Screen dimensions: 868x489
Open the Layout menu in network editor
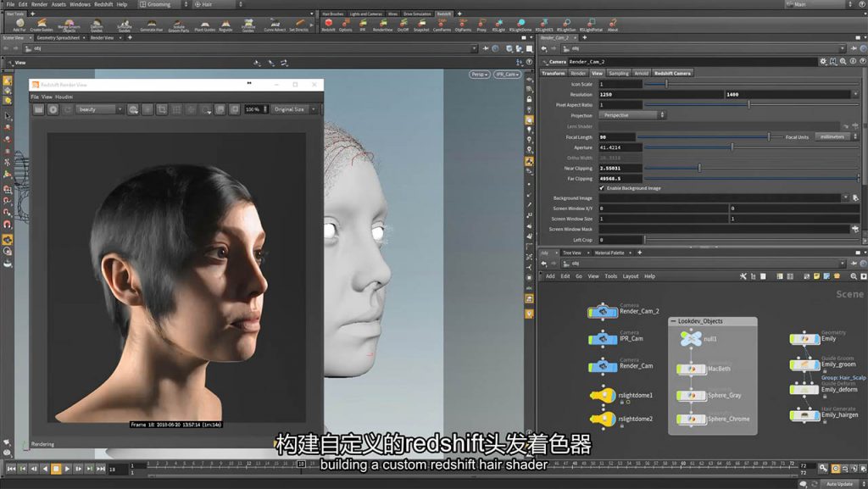(631, 276)
